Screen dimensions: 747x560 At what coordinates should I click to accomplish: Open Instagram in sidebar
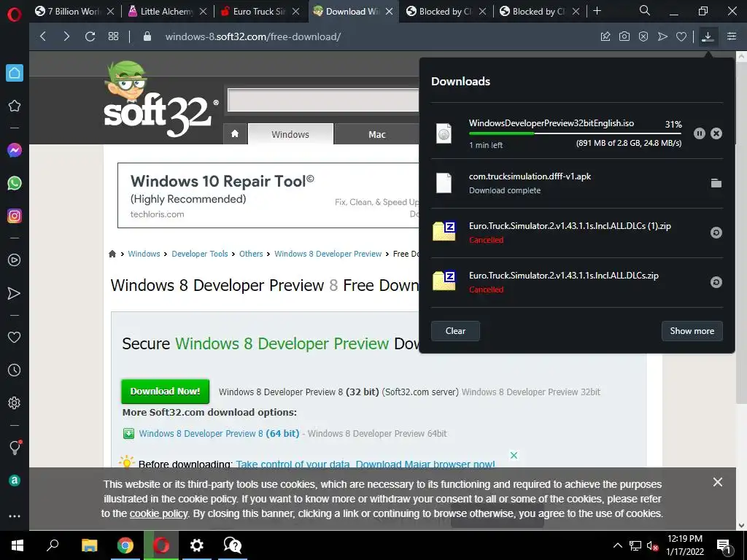click(15, 216)
